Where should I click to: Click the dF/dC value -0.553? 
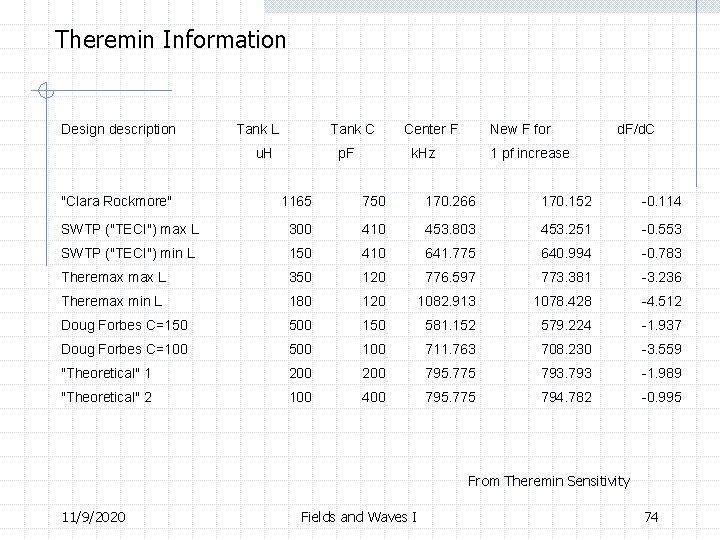pyautogui.click(x=661, y=229)
